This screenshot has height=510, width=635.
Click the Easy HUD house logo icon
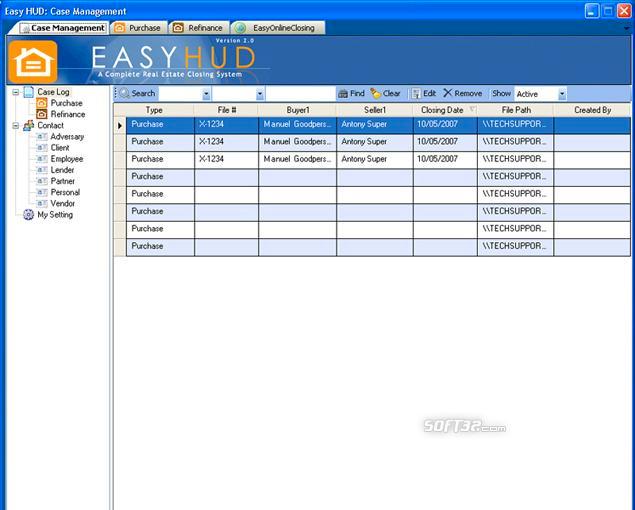coord(33,62)
